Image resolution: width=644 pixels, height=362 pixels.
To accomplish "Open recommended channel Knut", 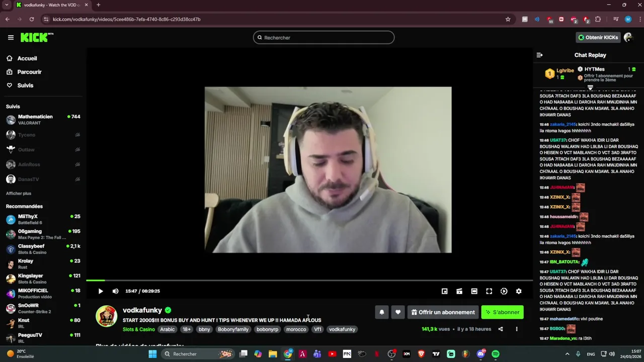I will 43,323.
